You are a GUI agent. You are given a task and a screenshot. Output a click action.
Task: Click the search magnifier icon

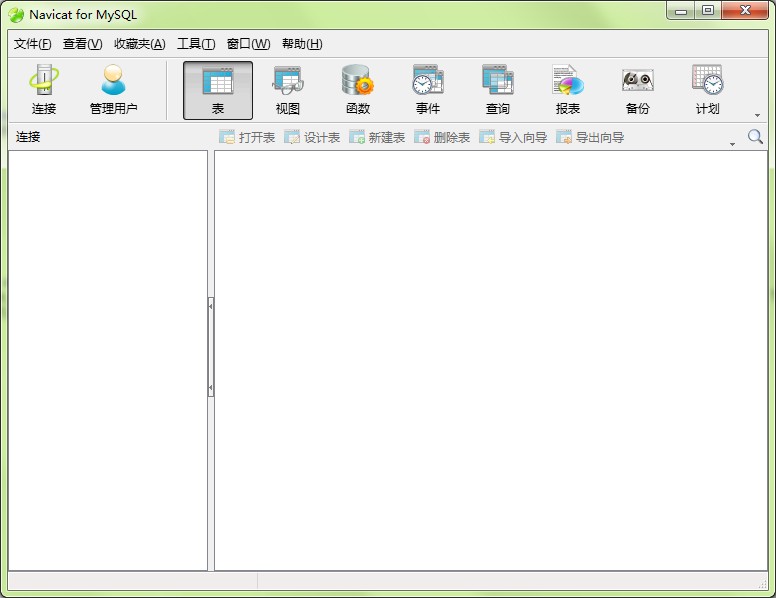(x=755, y=137)
